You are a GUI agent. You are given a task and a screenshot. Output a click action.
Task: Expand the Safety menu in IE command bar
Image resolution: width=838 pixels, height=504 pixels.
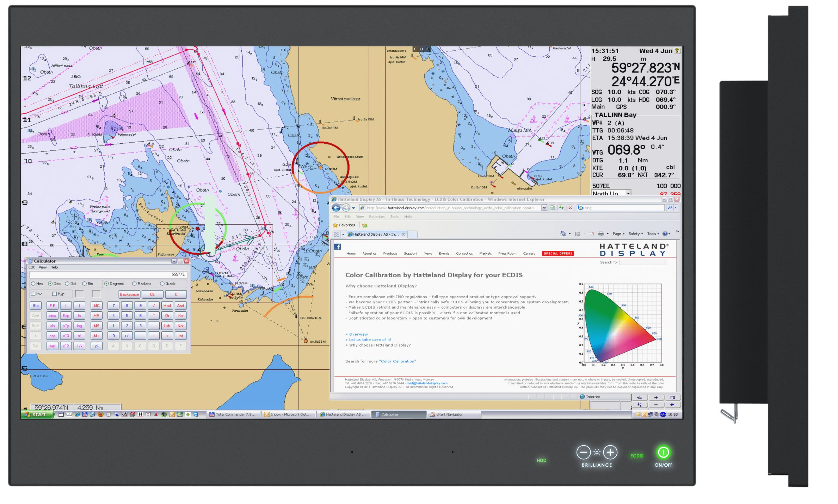point(636,234)
